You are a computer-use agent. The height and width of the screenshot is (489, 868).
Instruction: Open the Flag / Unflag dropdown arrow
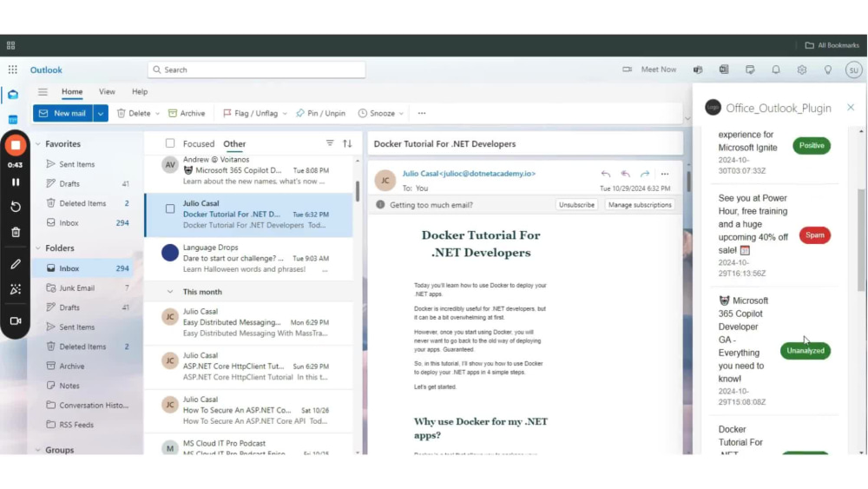[285, 114]
